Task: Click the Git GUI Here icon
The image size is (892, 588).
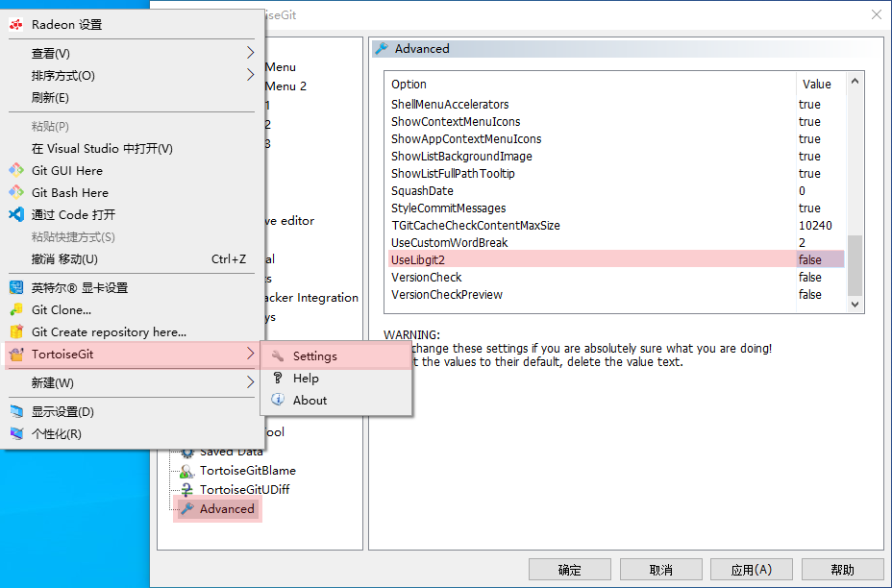Action: 16,170
